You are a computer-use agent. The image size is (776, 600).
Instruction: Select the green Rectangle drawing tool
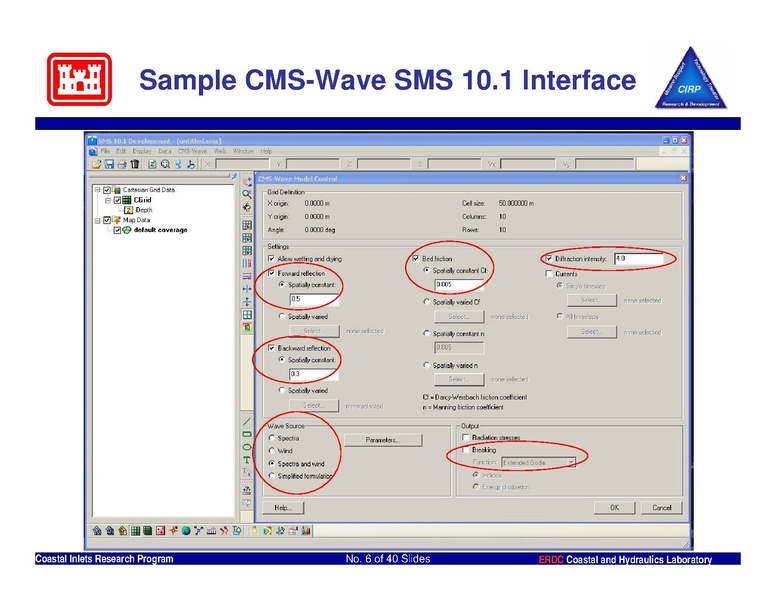click(246, 434)
